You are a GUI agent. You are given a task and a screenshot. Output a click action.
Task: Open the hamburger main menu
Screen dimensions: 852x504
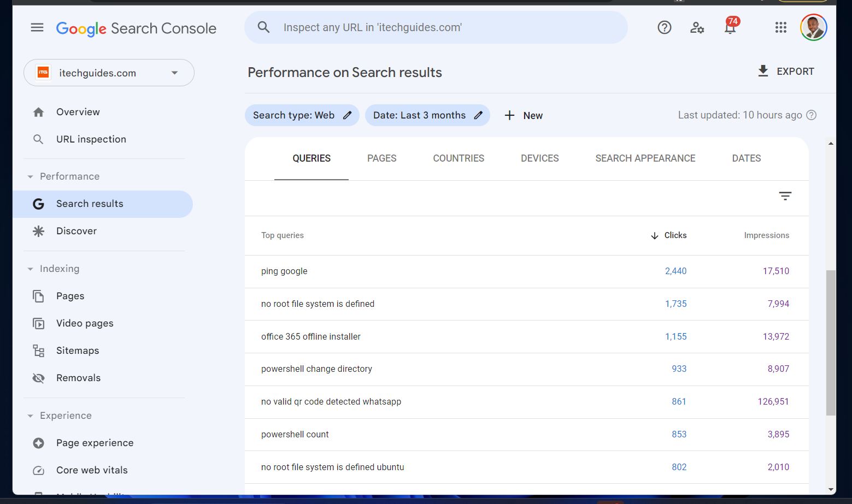37,27
